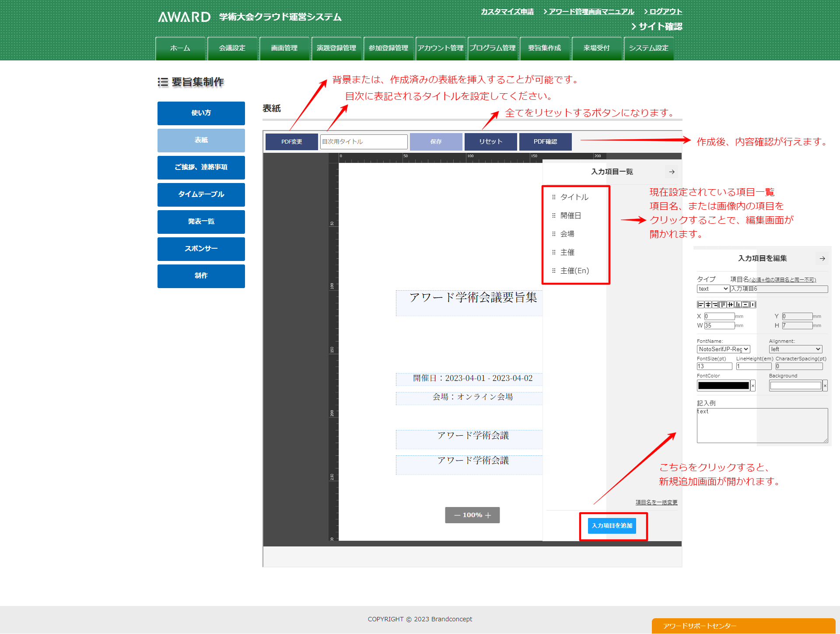Click the align right edges icon
The height and width of the screenshot is (634, 840).
point(715,305)
